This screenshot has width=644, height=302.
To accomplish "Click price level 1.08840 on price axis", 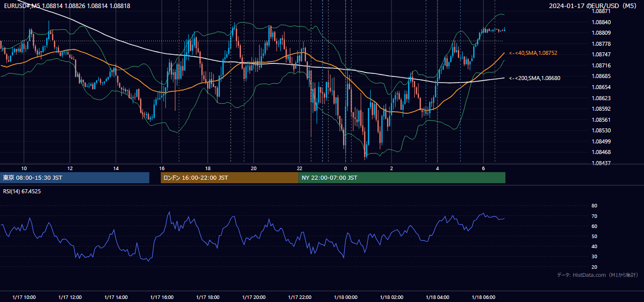I will (x=602, y=22).
